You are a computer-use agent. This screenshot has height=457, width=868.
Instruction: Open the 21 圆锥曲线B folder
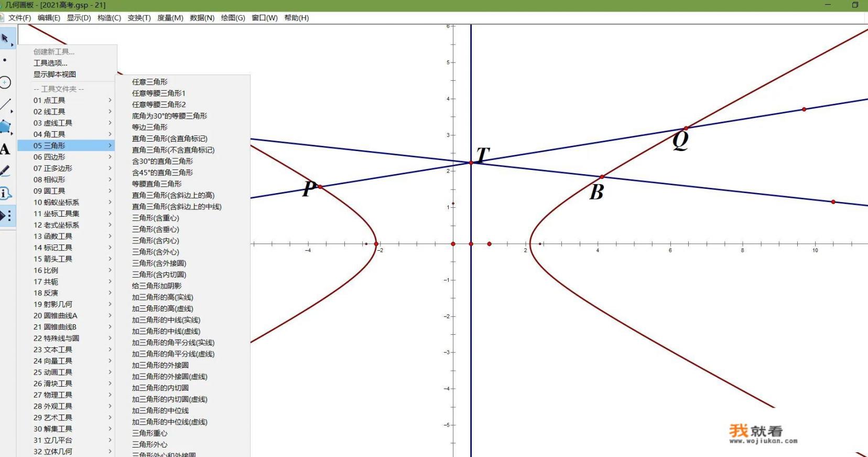(x=67, y=327)
